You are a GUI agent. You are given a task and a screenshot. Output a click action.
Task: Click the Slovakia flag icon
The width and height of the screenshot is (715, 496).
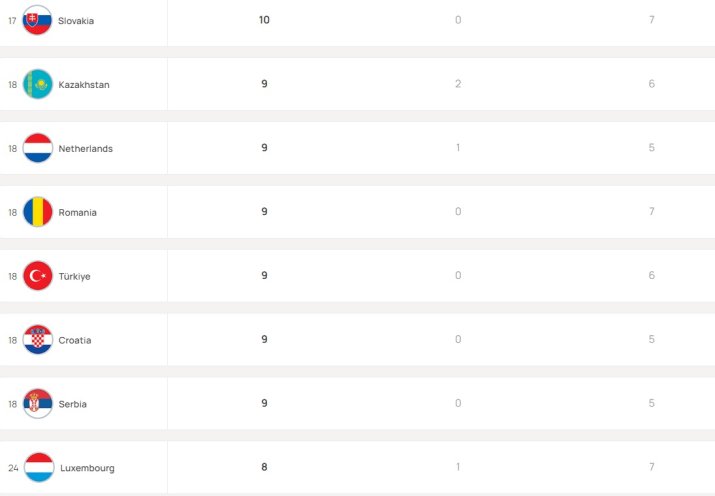point(37,20)
